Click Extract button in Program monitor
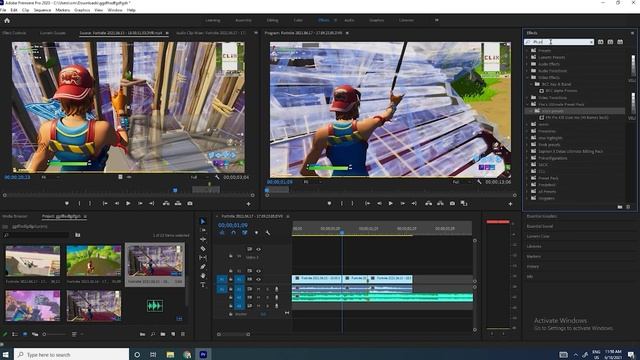Image resolution: width=640 pixels, height=360 pixels. pyautogui.click(x=440, y=203)
